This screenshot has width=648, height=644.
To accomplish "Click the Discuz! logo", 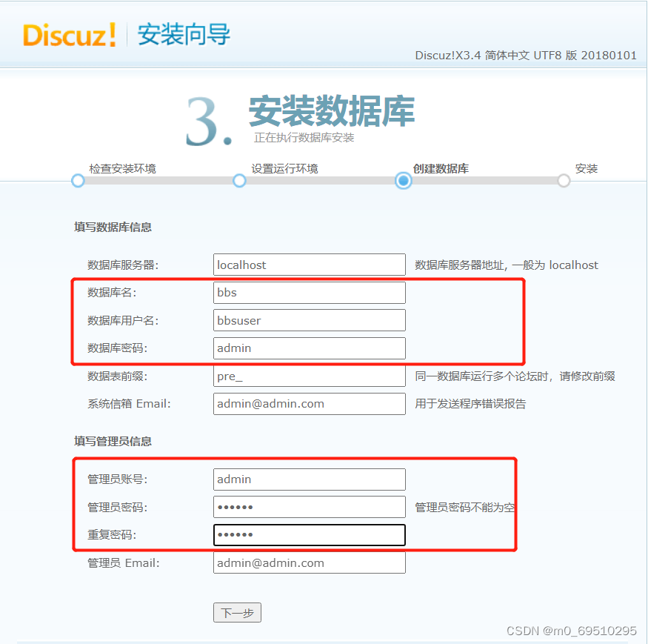I will pyautogui.click(x=69, y=36).
